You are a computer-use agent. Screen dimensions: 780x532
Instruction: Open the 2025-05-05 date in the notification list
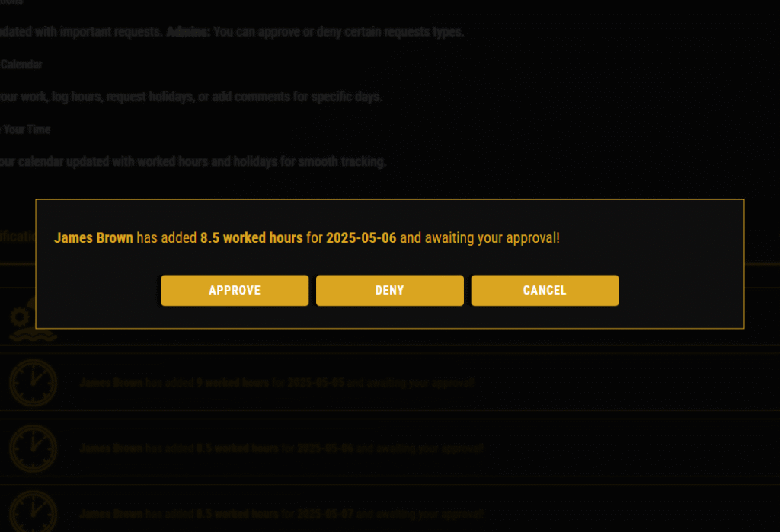click(x=315, y=382)
